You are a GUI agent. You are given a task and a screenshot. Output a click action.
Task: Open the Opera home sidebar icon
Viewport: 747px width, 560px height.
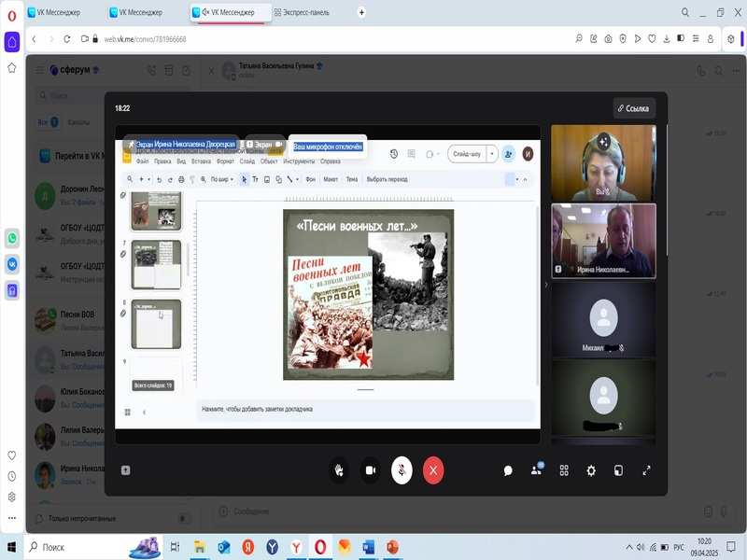[12, 41]
